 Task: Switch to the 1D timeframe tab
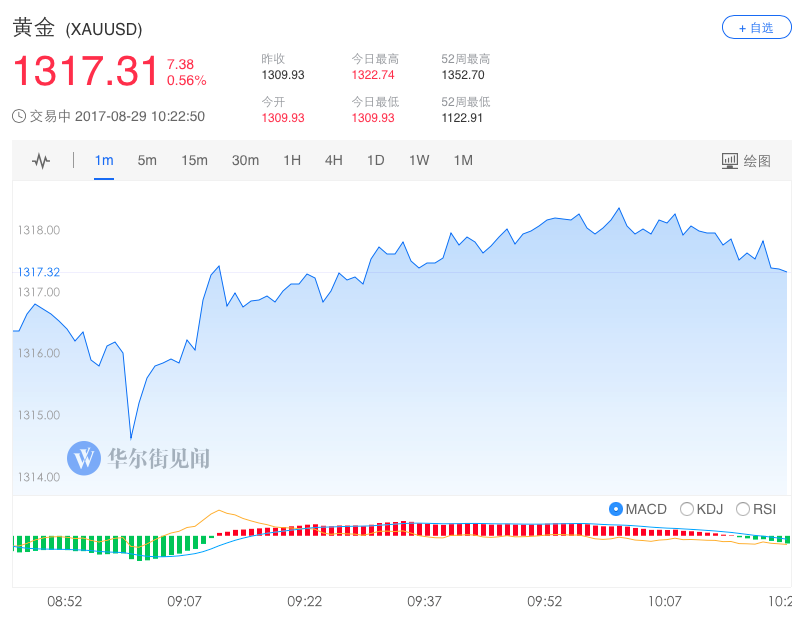point(376,161)
